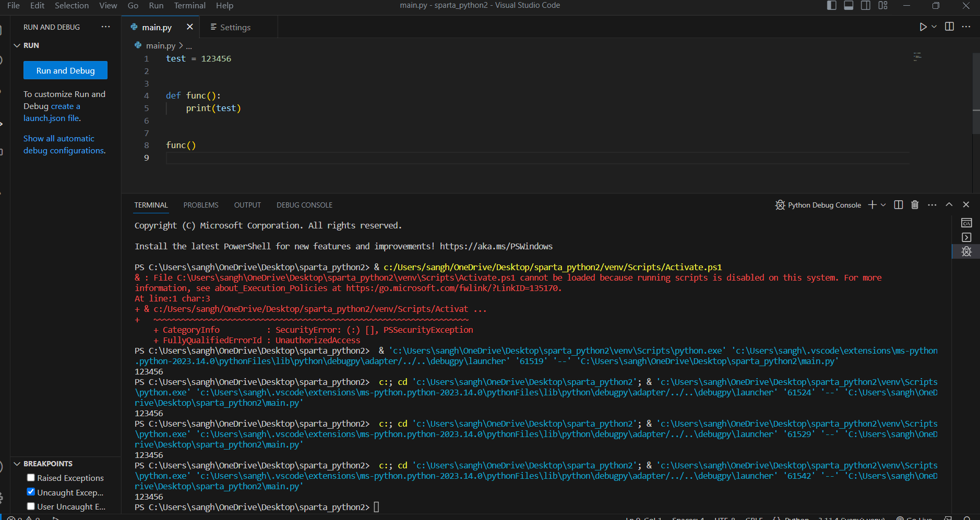980x520 pixels.
Task: Open the OUTPUT panel tab
Action: (247, 205)
